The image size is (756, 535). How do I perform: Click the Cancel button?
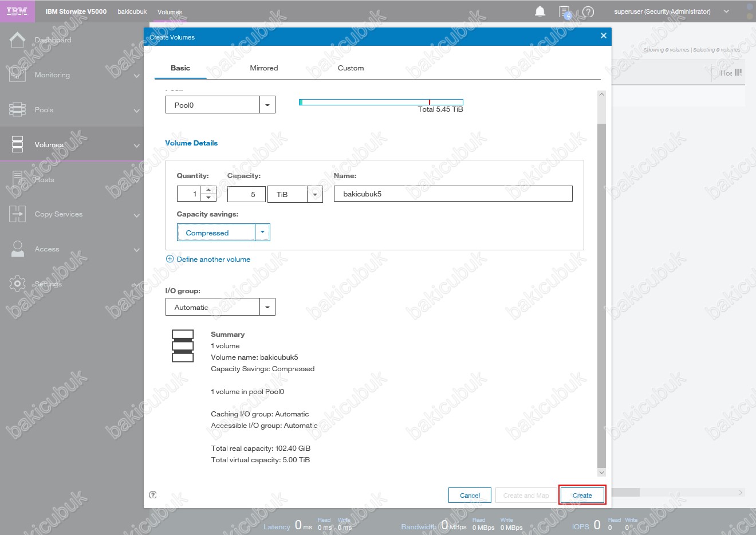pyautogui.click(x=470, y=495)
